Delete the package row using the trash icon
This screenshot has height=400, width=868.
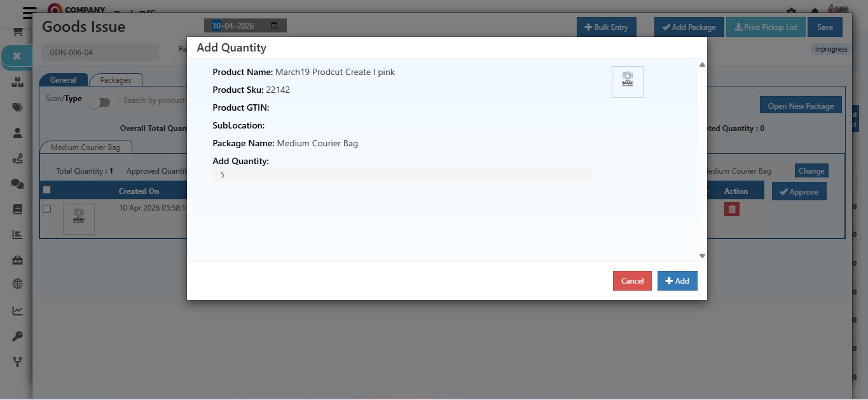coord(732,209)
